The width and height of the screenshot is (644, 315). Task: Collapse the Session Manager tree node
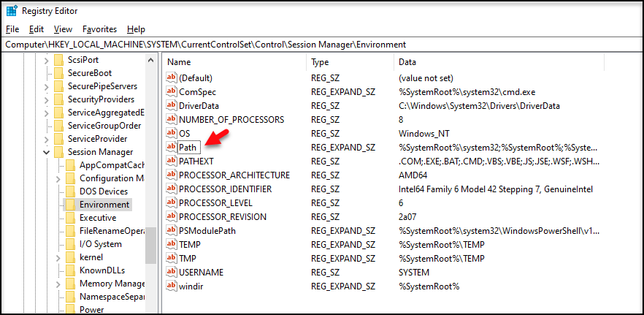(x=47, y=152)
